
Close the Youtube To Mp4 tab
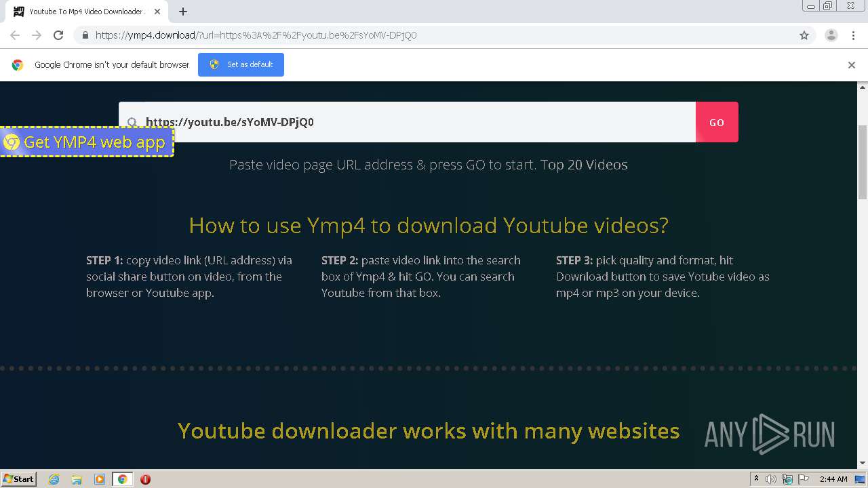[x=158, y=12]
